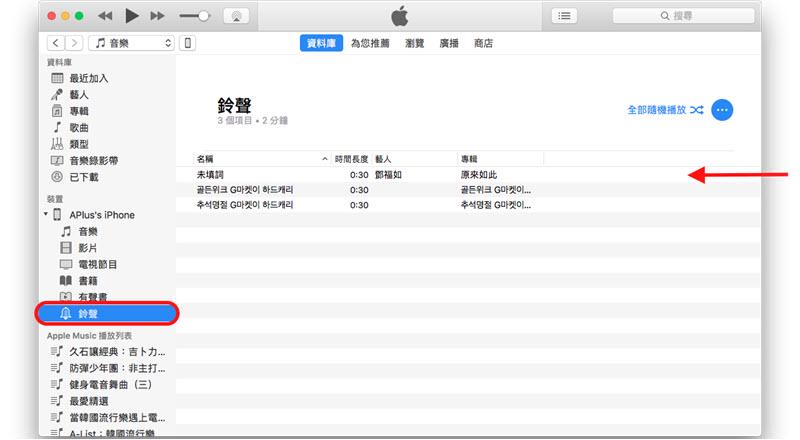Switch to the 商店 tab
The height and width of the screenshot is (440, 800).
click(x=483, y=43)
